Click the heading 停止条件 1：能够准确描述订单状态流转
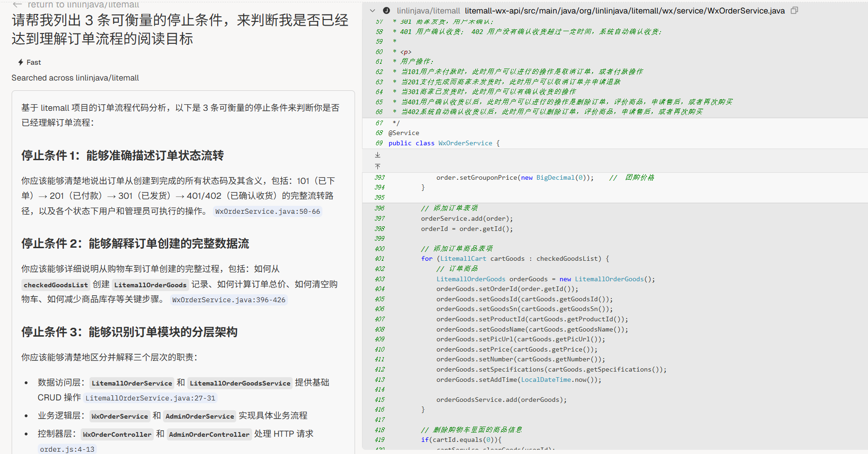This screenshot has width=868, height=454. pos(123,156)
